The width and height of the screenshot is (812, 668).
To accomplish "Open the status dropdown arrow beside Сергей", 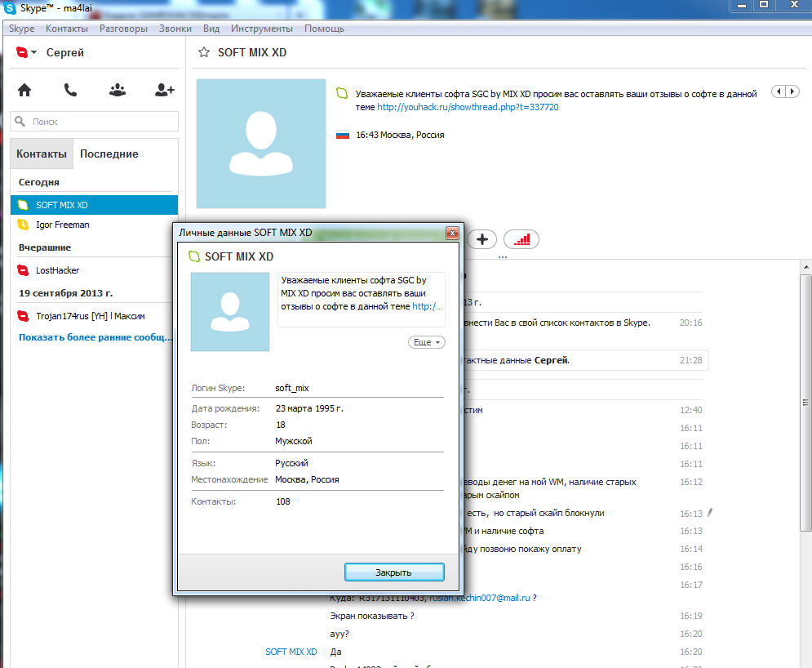I will [x=34, y=52].
